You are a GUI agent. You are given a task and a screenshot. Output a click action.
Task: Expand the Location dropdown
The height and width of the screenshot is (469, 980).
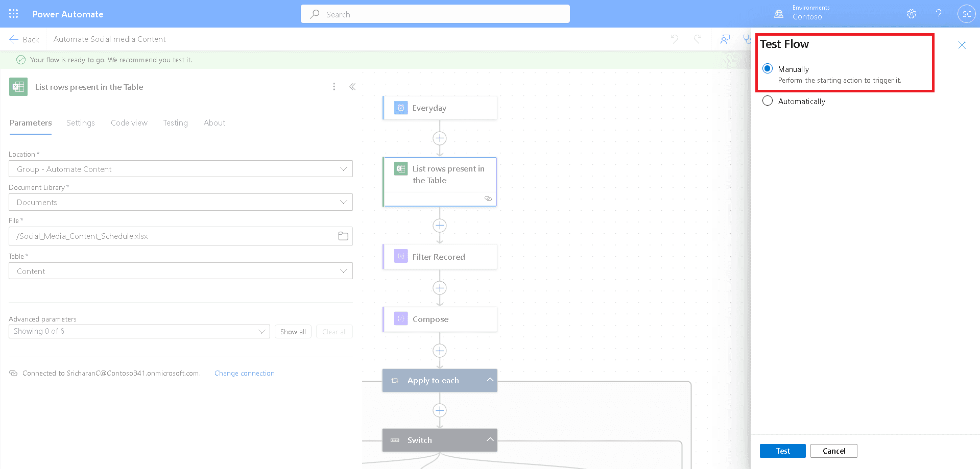(x=343, y=169)
